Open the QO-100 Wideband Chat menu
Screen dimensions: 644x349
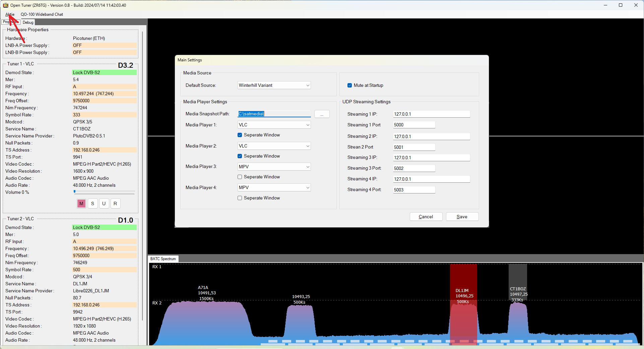(x=42, y=14)
